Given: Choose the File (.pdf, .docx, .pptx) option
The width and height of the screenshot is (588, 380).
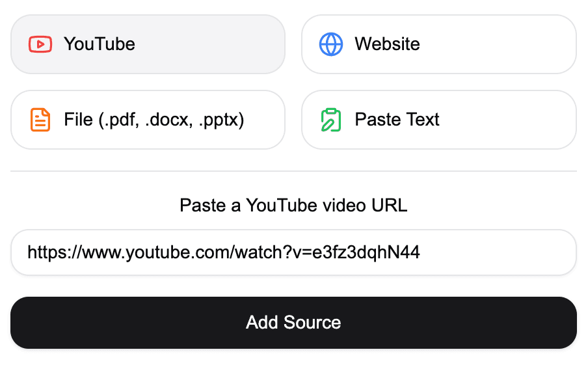Looking at the screenshot, I should [148, 120].
